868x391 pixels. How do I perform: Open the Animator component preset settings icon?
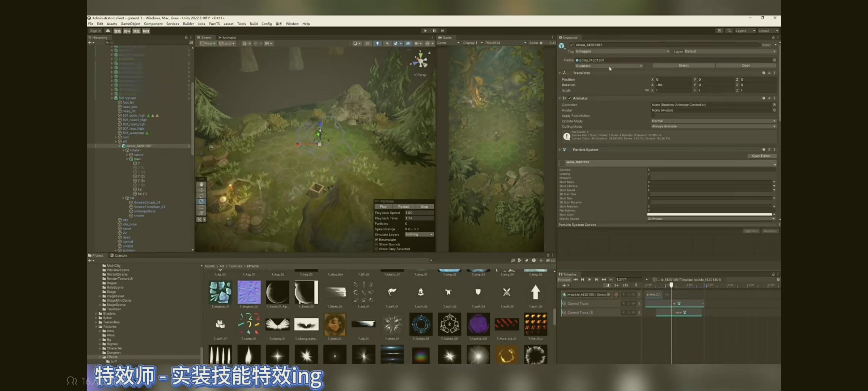click(769, 98)
